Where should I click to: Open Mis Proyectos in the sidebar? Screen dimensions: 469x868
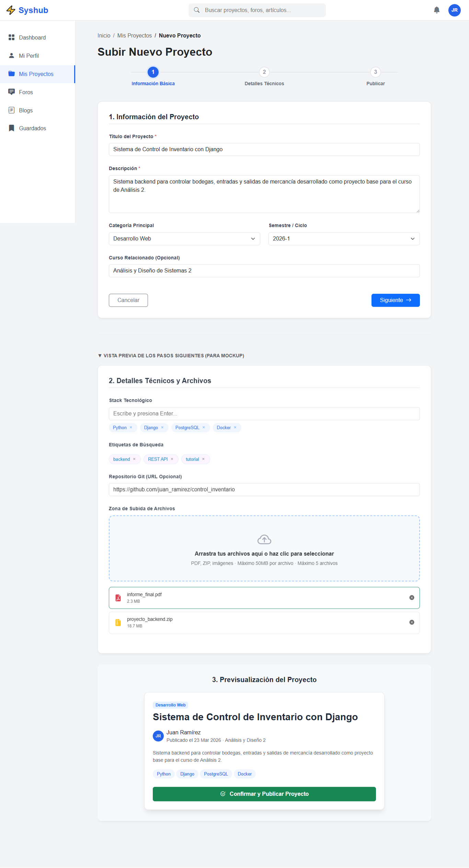(37, 74)
